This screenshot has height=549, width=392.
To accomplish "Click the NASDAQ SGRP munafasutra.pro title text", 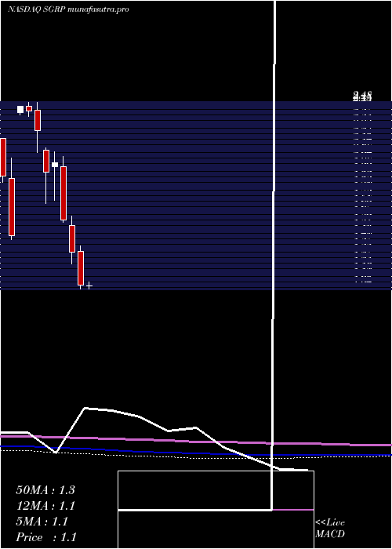I will [x=68, y=9].
